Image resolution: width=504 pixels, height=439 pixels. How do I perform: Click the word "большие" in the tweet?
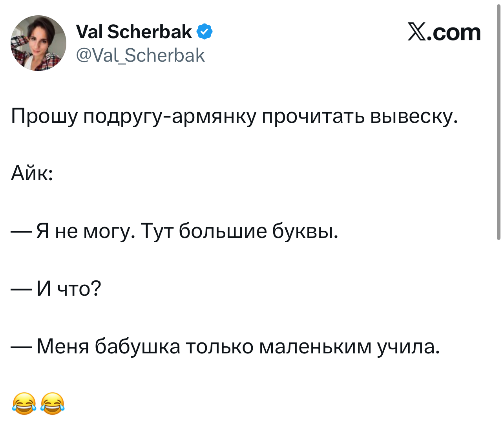coord(223,231)
